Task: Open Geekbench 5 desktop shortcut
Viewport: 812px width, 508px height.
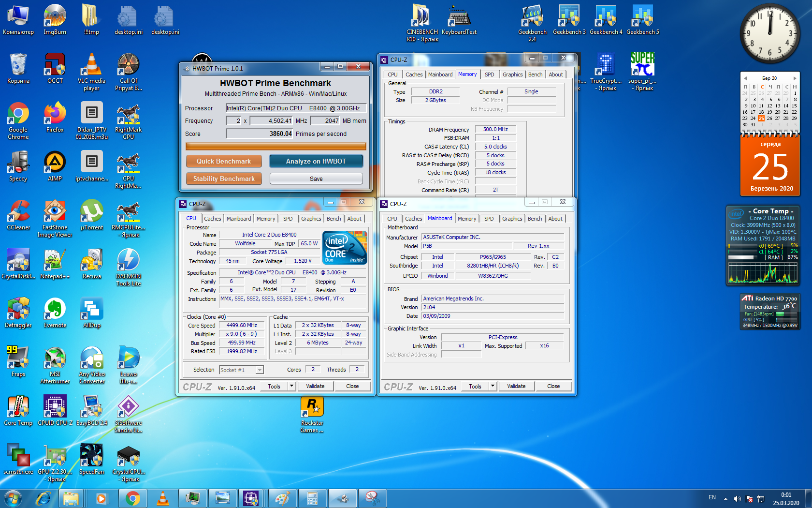Action: pyautogui.click(x=642, y=19)
